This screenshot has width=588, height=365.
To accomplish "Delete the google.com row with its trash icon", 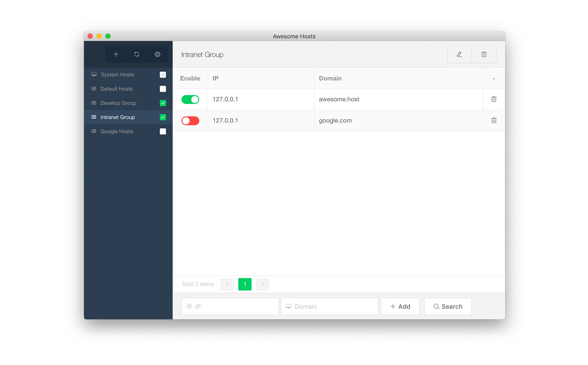I will point(494,120).
